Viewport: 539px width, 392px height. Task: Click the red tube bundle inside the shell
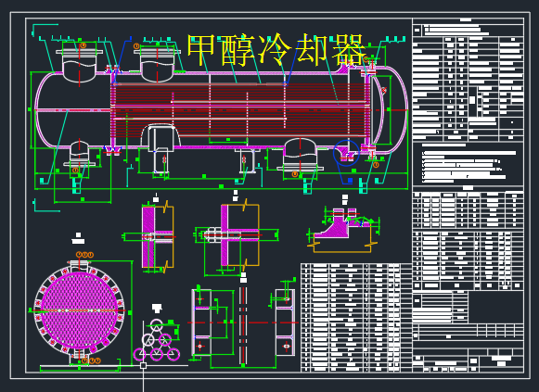click(240, 110)
